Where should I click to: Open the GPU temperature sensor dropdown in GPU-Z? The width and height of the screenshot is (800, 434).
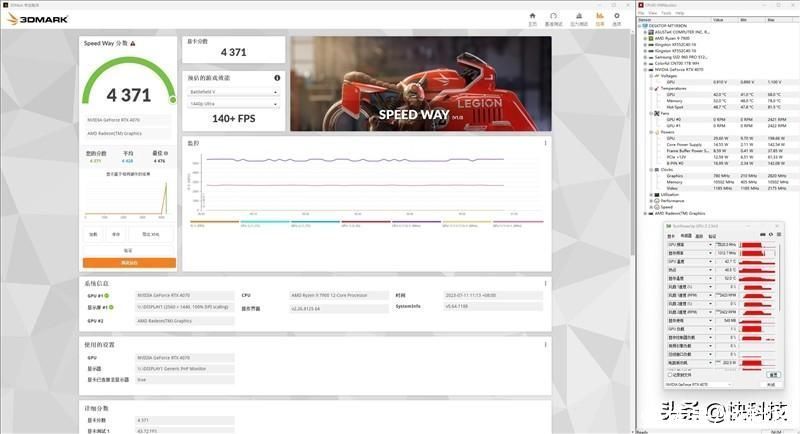point(710,262)
